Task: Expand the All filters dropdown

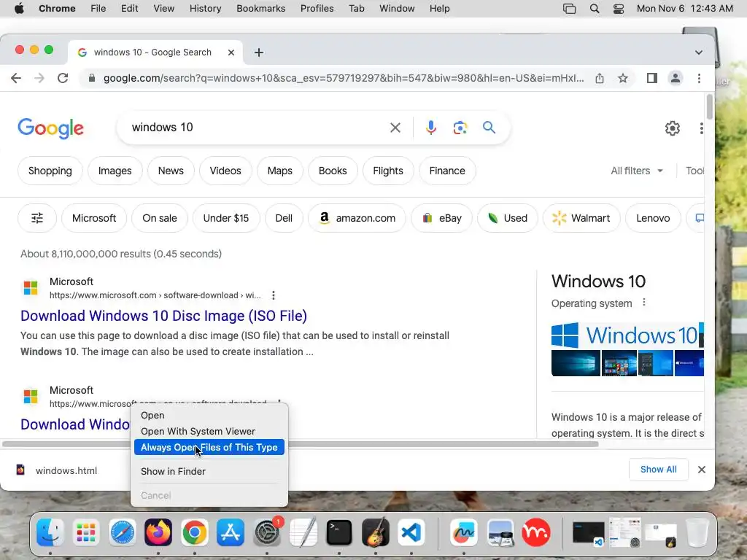Action: coord(637,171)
